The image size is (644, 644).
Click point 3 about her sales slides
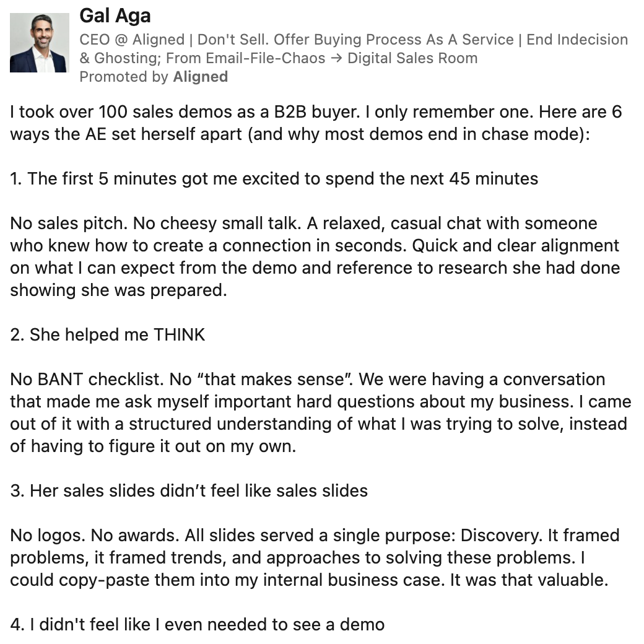point(189,491)
